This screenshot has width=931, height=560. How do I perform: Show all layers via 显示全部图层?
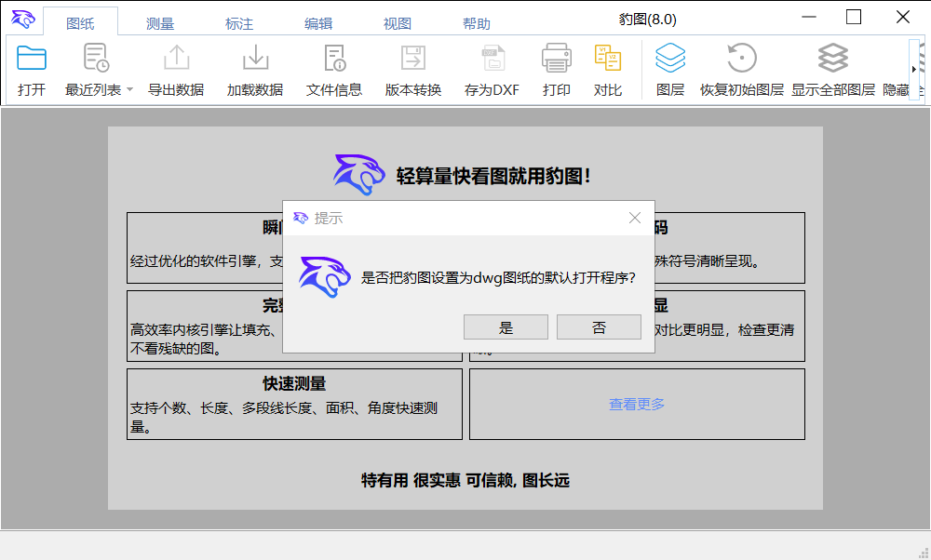pos(833,65)
